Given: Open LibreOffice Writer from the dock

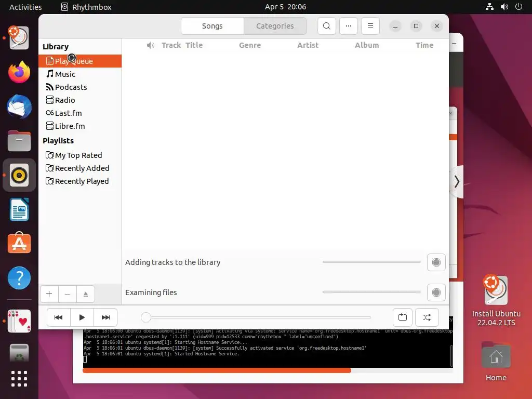Looking at the screenshot, I should [19, 210].
